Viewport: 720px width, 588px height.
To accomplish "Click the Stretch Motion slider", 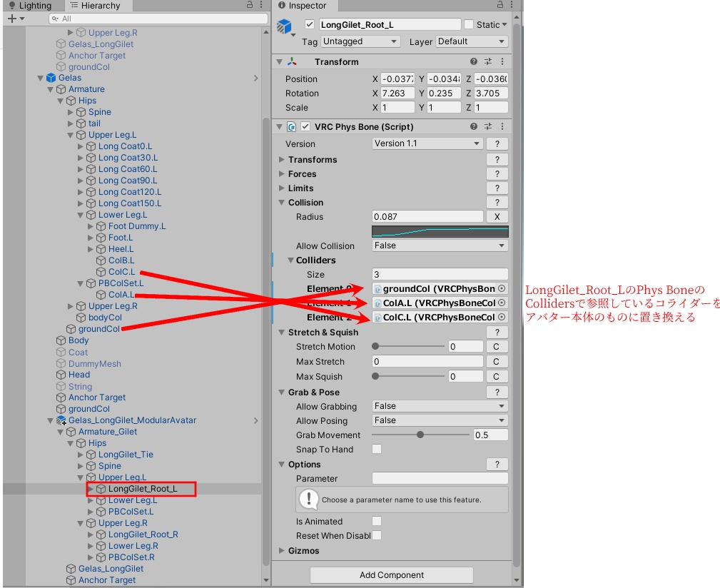I will coord(408,347).
